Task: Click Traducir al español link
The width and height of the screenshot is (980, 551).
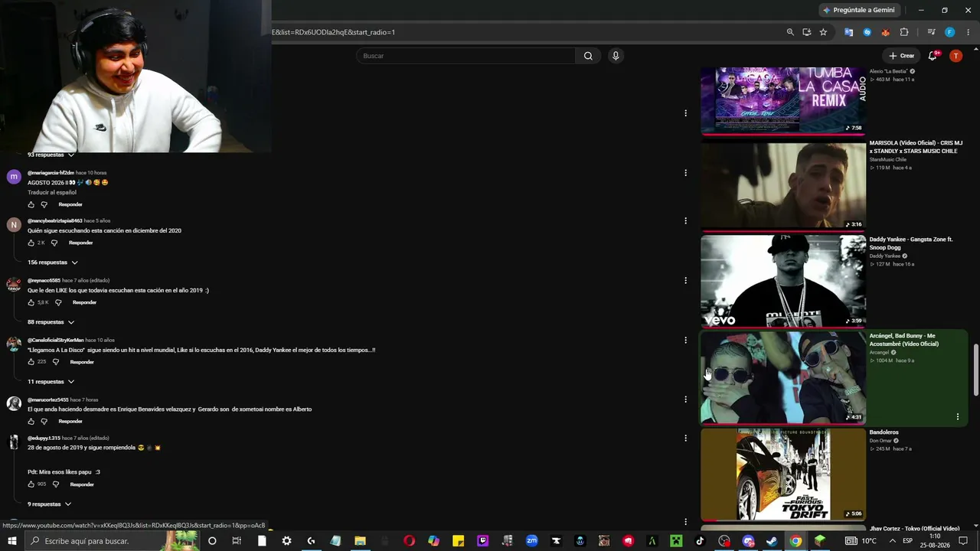Action: click(52, 193)
